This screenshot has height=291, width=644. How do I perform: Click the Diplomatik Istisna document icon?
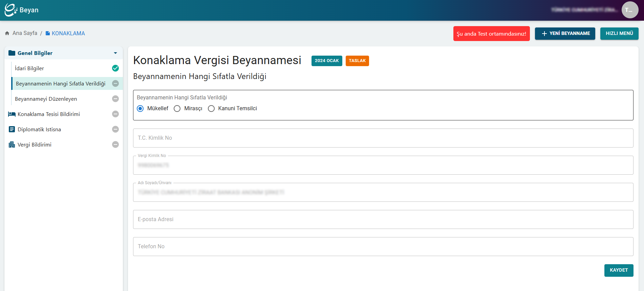pyautogui.click(x=12, y=129)
